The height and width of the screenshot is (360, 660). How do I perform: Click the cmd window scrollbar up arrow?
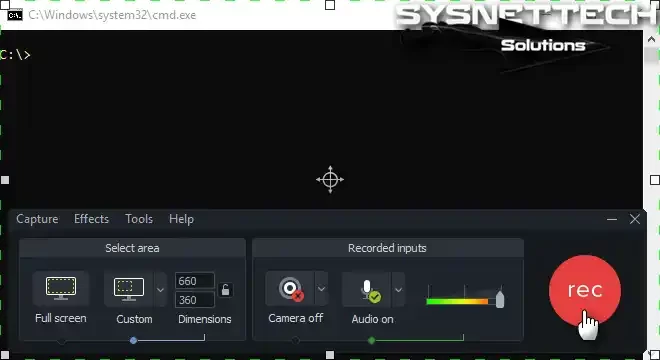[x=651, y=40]
